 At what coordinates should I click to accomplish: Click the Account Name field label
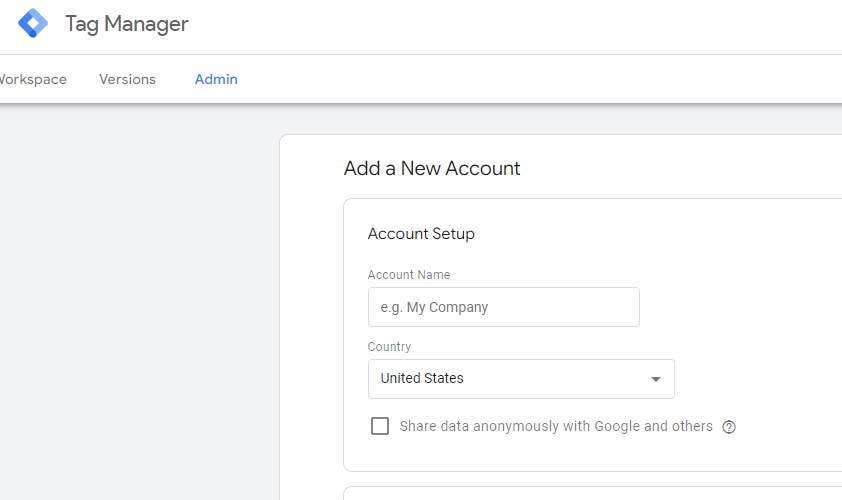click(x=409, y=274)
